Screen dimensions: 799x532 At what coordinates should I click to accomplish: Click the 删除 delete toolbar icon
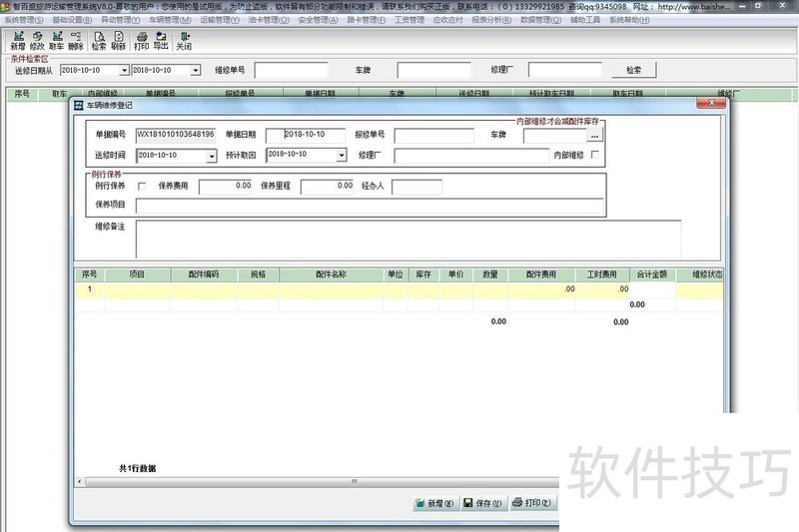76,40
